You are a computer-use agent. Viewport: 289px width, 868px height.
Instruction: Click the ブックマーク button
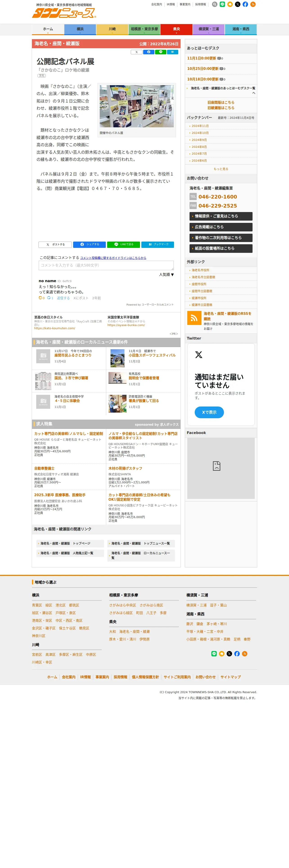(x=158, y=245)
